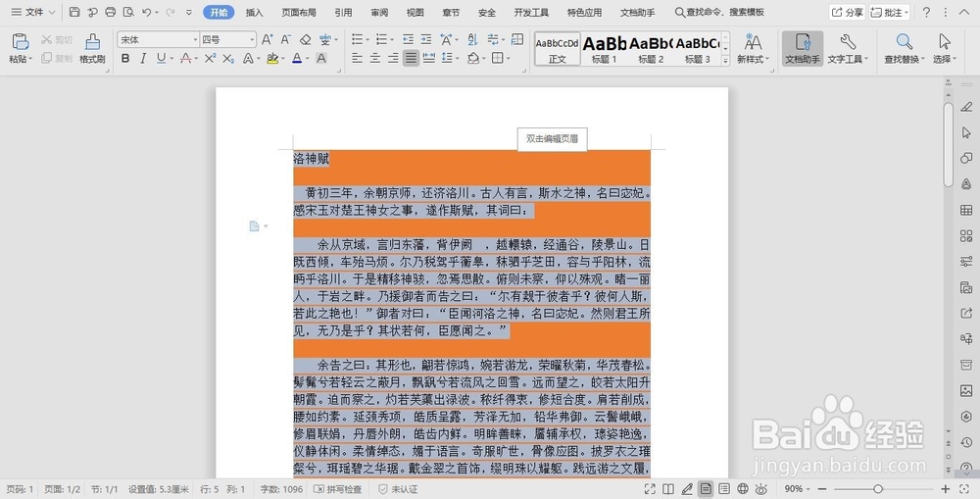
Task: Save the document with the floppy icon
Action: (74, 12)
